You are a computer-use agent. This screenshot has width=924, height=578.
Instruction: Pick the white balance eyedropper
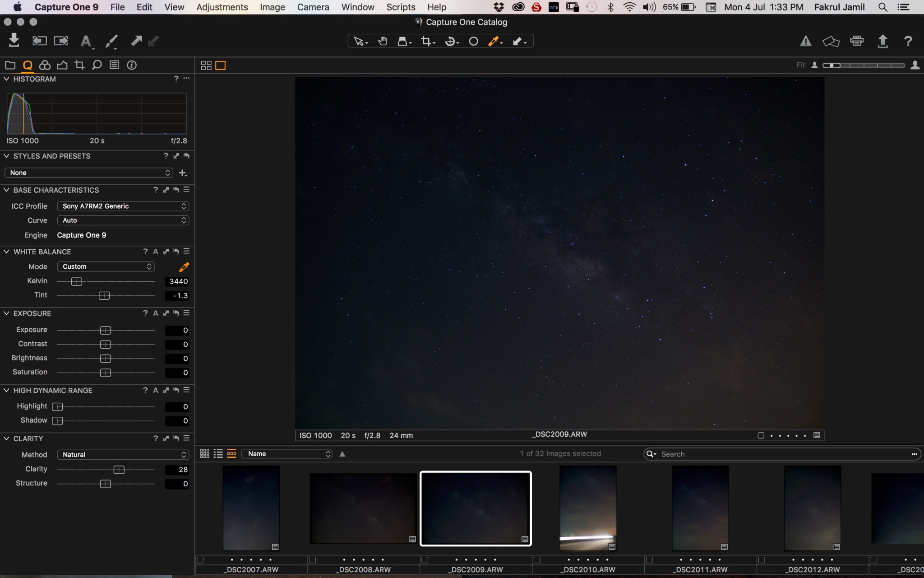184,267
